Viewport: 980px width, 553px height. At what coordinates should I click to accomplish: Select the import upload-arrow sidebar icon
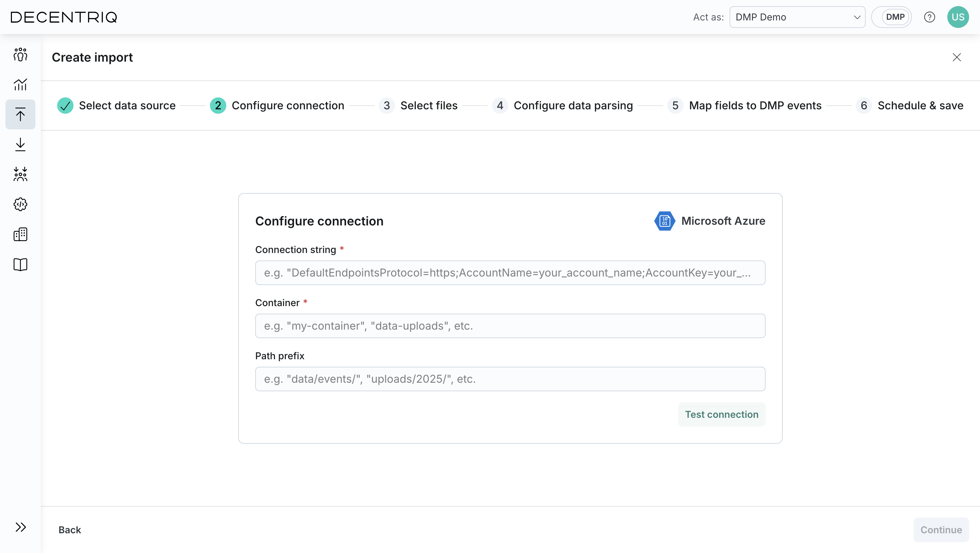(20, 114)
